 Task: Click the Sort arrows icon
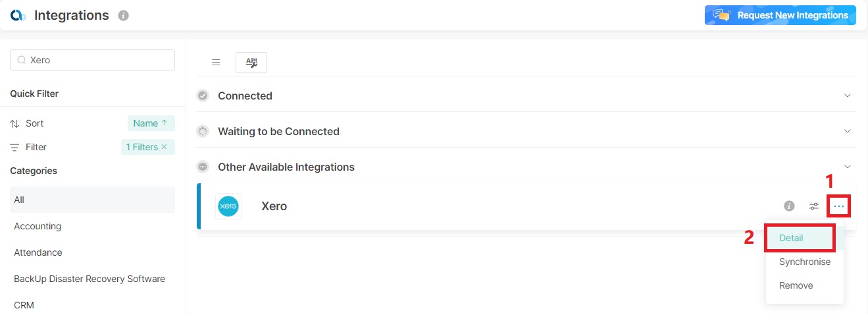click(14, 123)
